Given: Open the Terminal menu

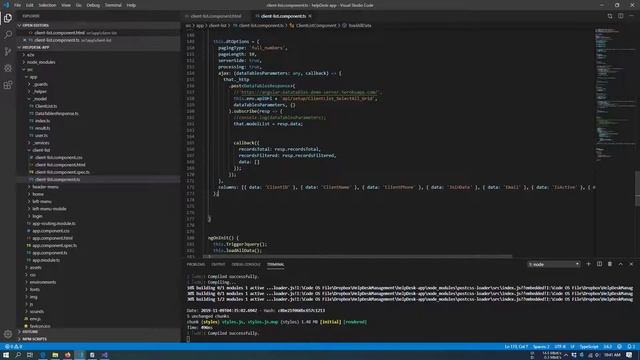Looking at the screenshot, I should pyautogui.click(x=113, y=5).
